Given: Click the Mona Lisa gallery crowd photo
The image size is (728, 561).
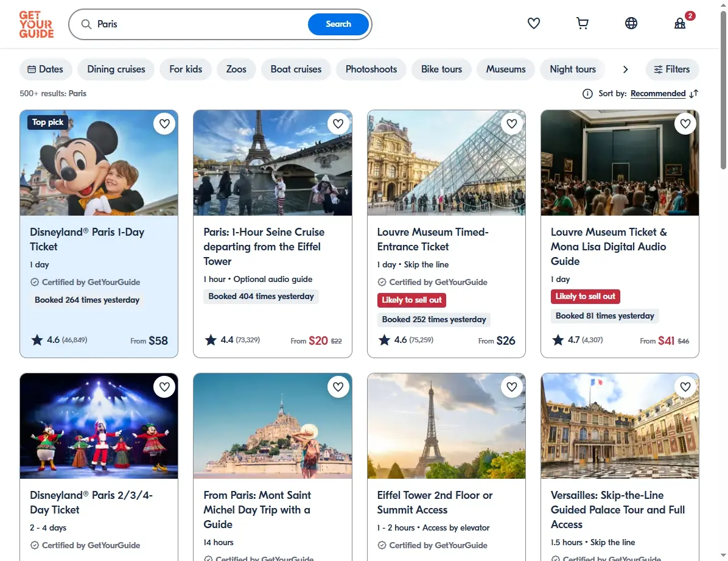Looking at the screenshot, I should tap(620, 163).
